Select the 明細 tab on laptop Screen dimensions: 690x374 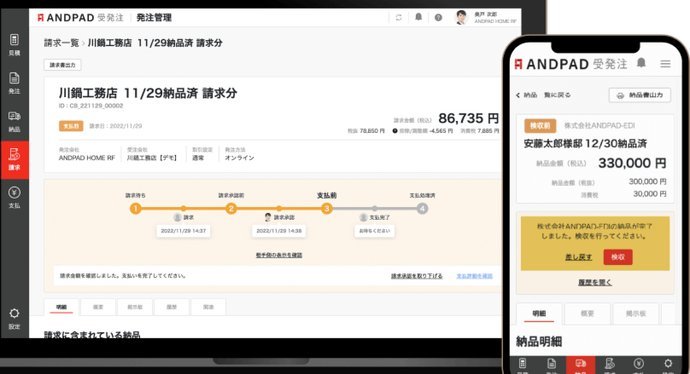point(62,307)
